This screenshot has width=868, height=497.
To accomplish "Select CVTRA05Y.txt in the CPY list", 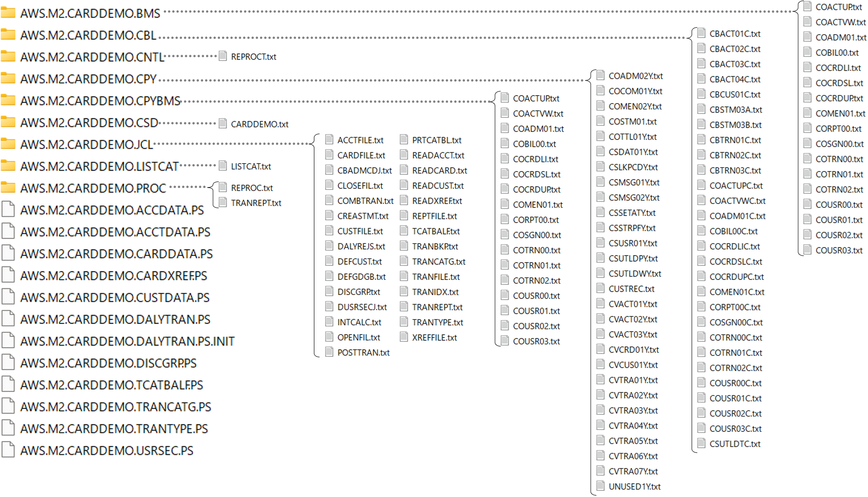I will 633,441.
